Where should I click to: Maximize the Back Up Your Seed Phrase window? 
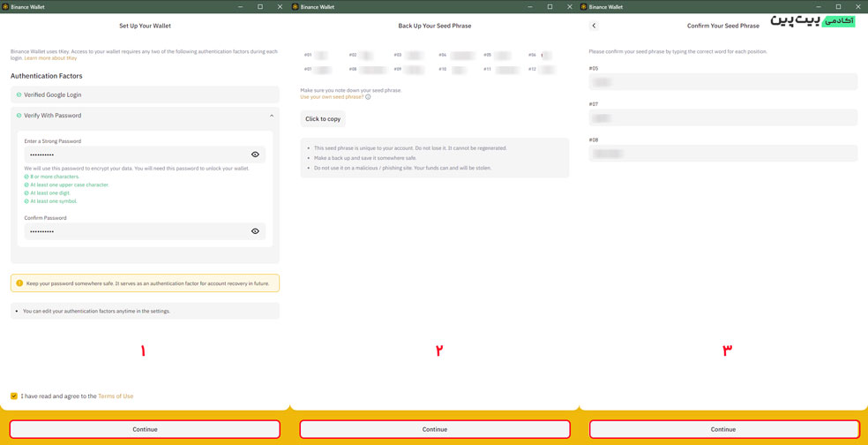pyautogui.click(x=550, y=7)
